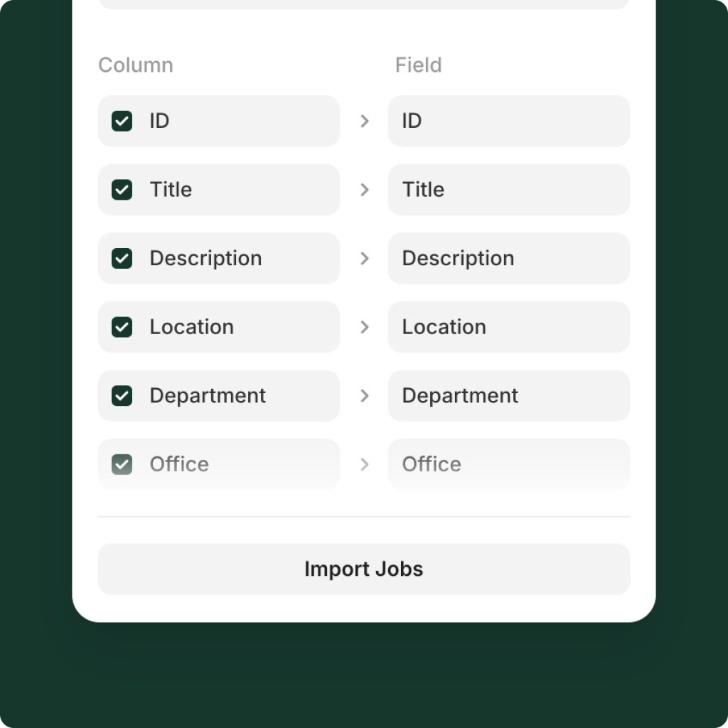This screenshot has height=728, width=728.
Task: Open the Location field selector
Action: [509, 327]
